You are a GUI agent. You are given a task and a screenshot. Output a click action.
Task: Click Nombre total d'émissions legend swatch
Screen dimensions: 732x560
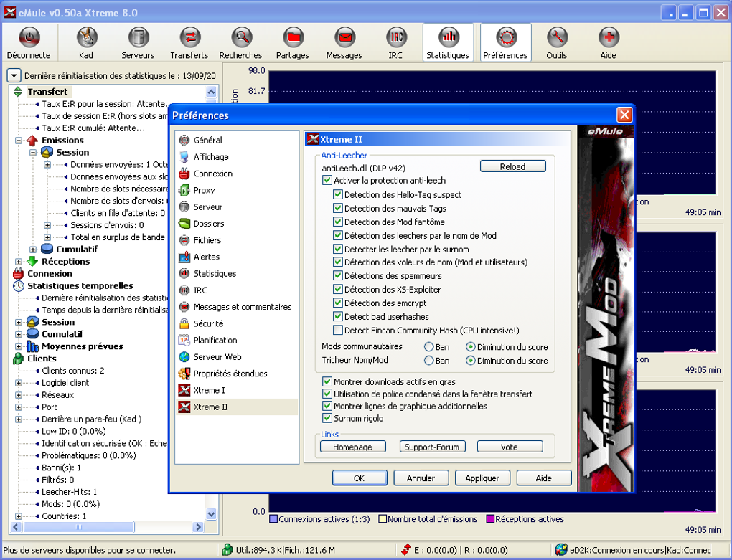[383, 519]
